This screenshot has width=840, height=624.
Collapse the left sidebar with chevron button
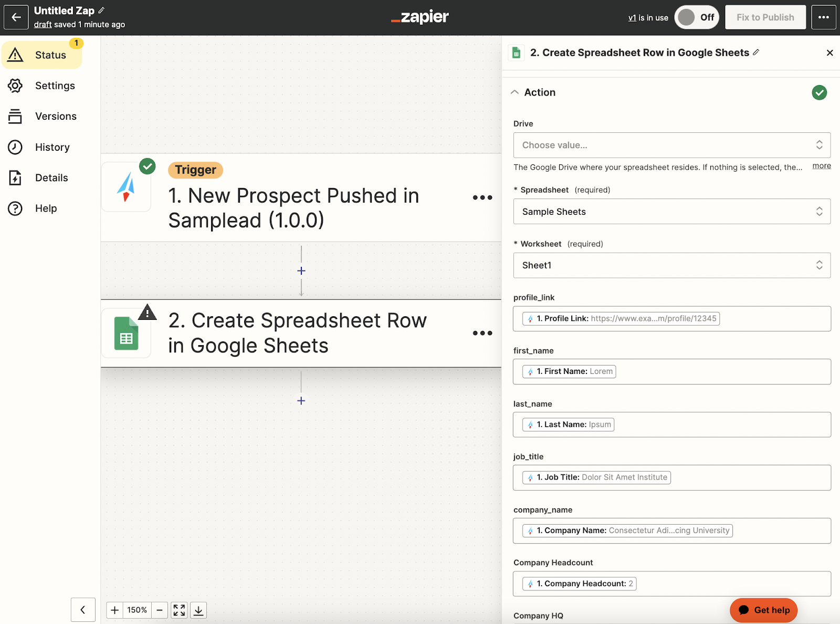tap(83, 610)
